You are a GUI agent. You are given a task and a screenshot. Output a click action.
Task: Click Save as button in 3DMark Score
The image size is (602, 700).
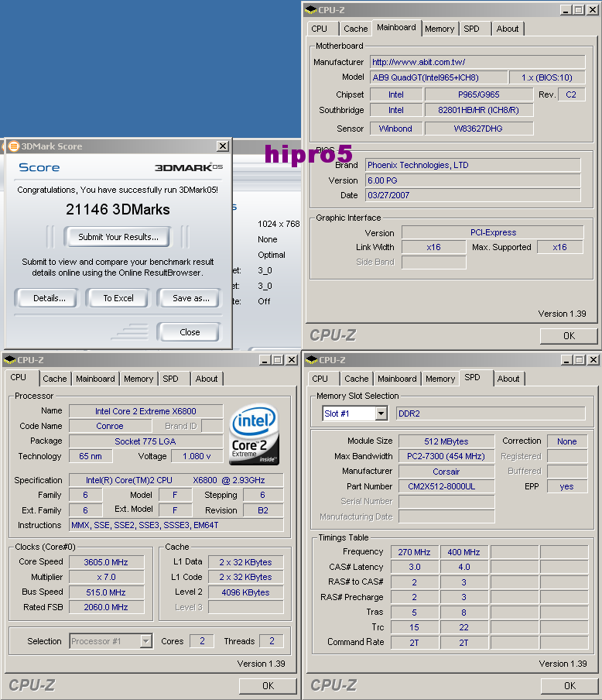(x=191, y=298)
